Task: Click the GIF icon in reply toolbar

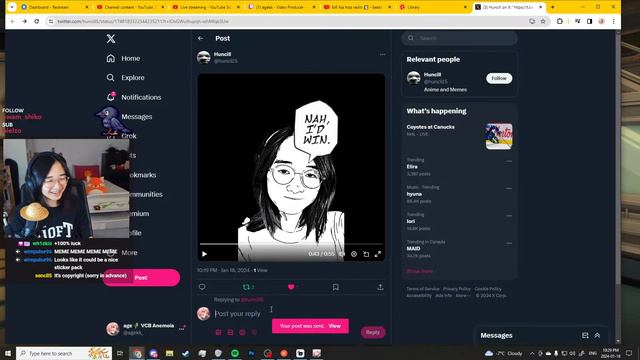Action: [230, 332]
